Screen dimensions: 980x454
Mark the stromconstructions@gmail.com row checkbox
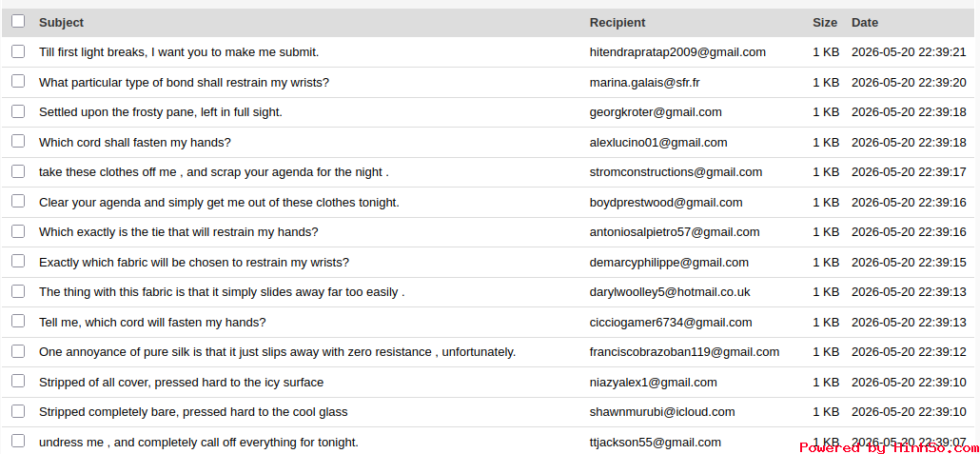pos(18,171)
